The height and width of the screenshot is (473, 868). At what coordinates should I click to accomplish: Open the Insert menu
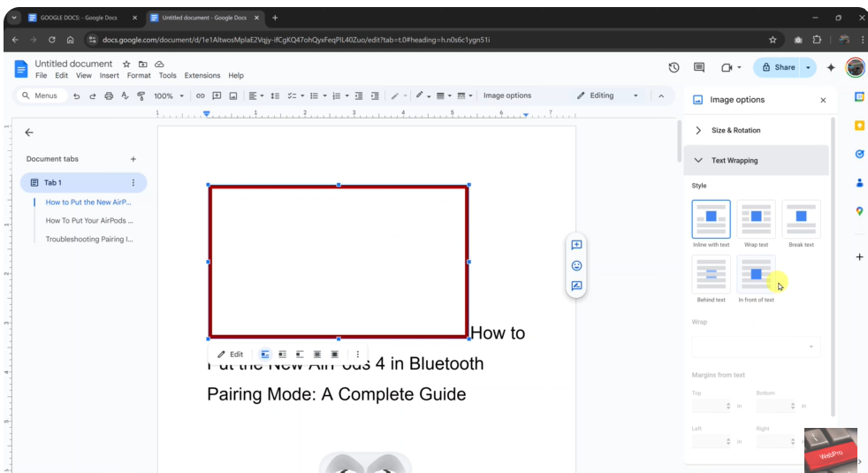tap(109, 75)
